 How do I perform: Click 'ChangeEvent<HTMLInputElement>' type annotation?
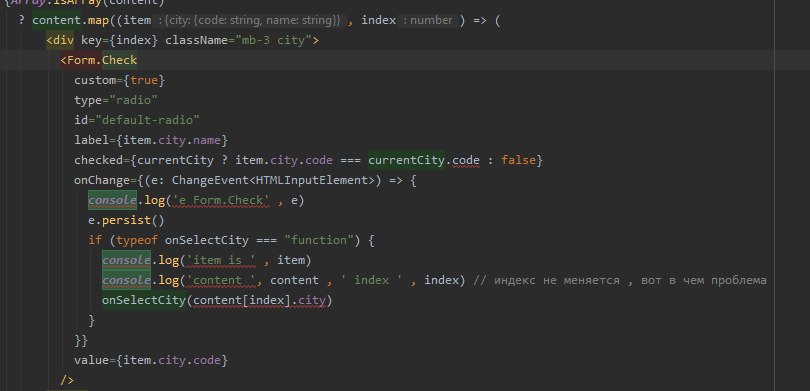(x=273, y=180)
